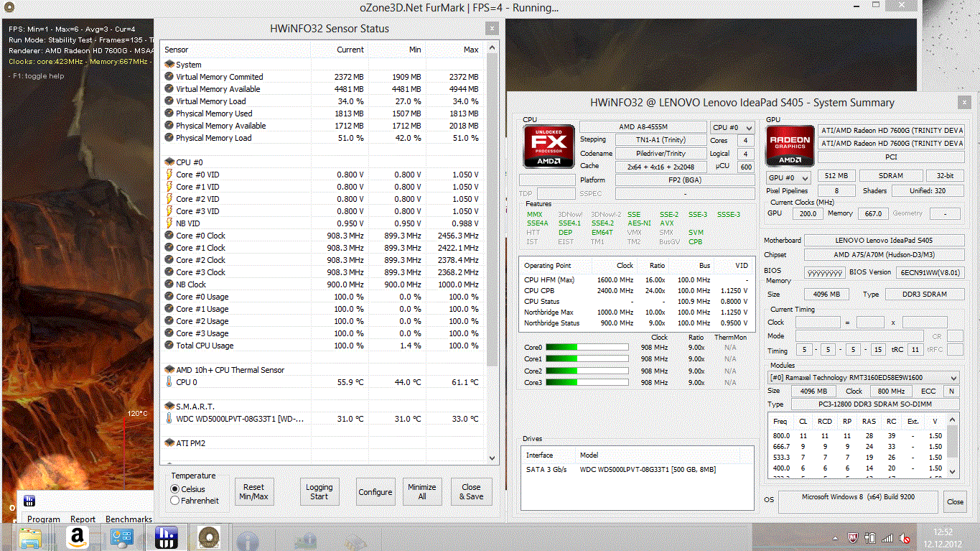Click the Minimize All button

(422, 492)
